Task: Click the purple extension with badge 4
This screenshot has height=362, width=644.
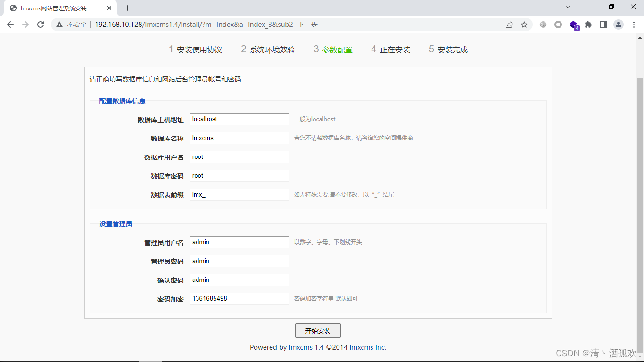Action: point(573,25)
